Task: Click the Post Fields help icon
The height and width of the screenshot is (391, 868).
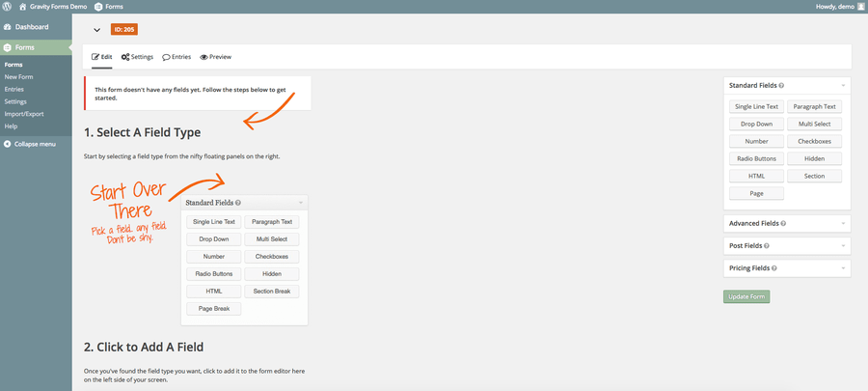Action: (766, 245)
